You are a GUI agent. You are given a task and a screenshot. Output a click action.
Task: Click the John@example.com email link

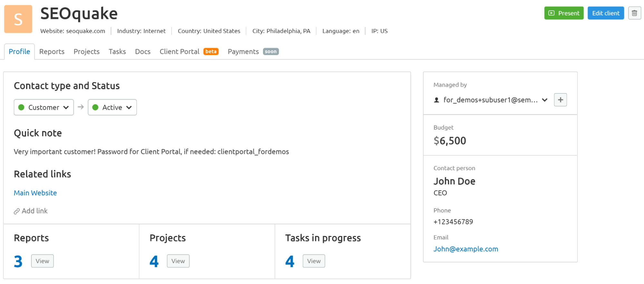(x=466, y=249)
